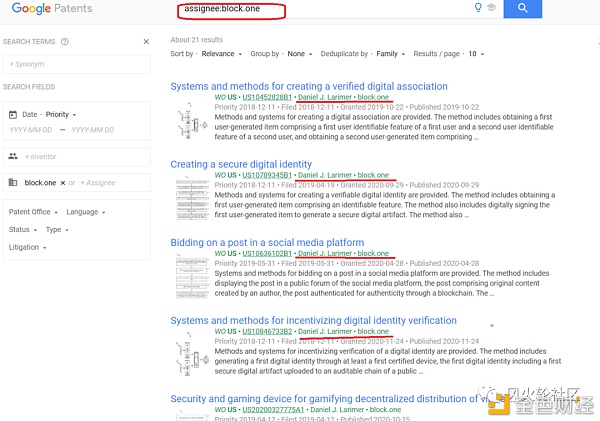Click patent number US10636102B1
This screenshot has width=600, height=421.
click(267, 253)
